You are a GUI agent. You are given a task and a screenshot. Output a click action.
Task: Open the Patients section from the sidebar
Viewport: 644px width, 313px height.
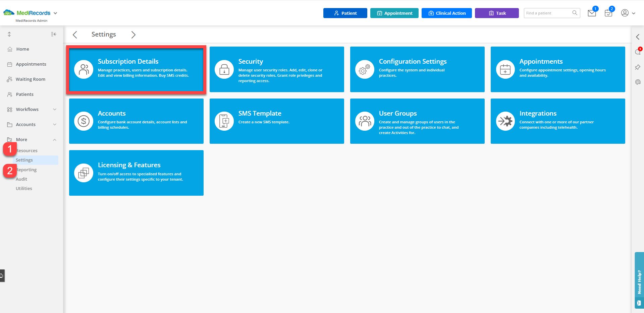click(24, 94)
